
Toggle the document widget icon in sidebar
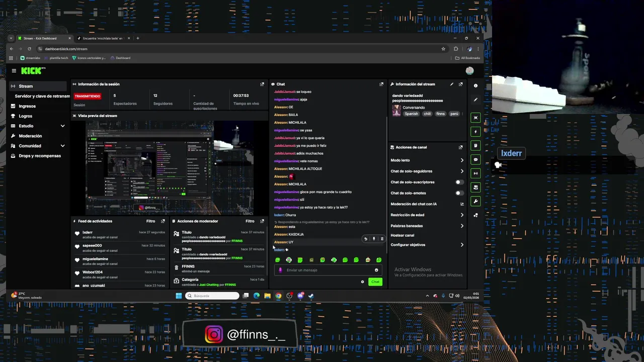click(x=475, y=145)
